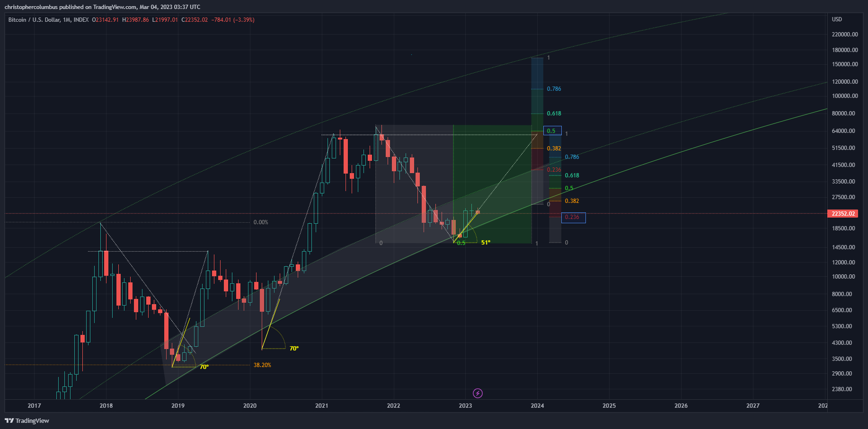Click the purple lightning event icon
868x429 pixels.
[x=478, y=393]
